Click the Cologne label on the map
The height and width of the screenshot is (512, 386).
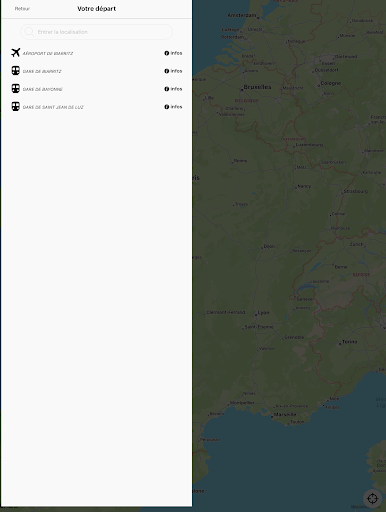[331, 83]
